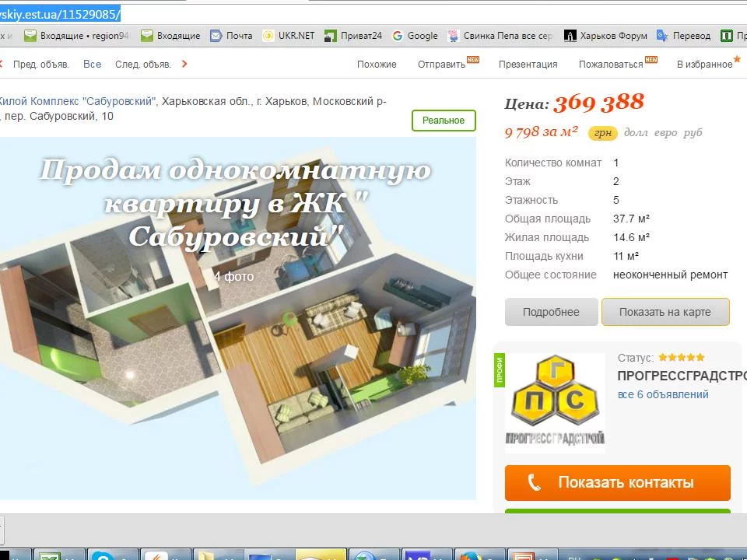Open the Excel taskbar button

(x=58, y=555)
